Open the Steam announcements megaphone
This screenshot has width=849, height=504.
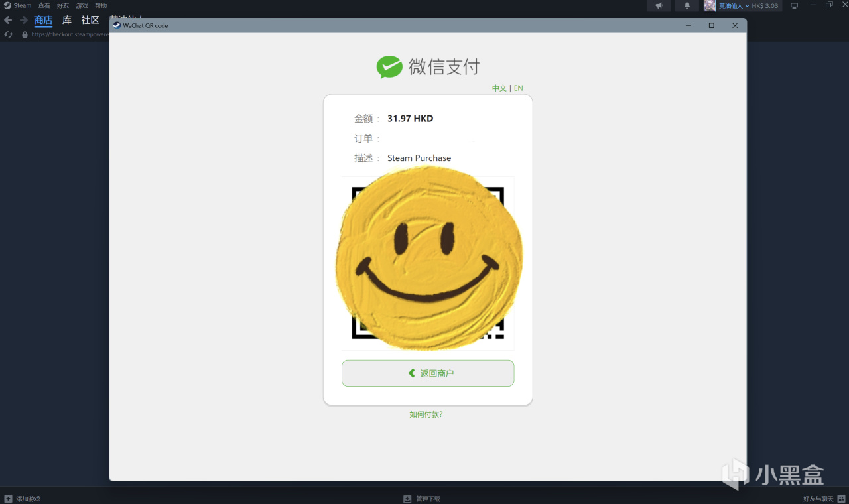pos(659,5)
